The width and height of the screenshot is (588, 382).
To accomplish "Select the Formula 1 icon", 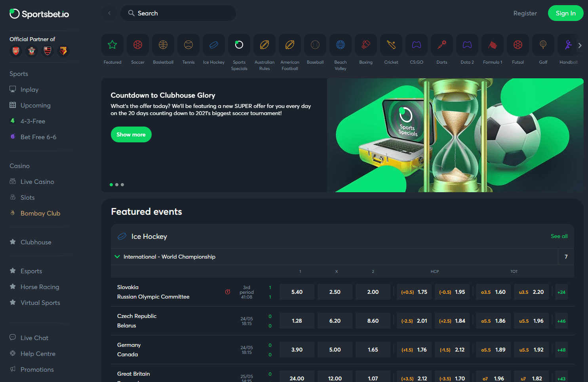I will tap(492, 45).
